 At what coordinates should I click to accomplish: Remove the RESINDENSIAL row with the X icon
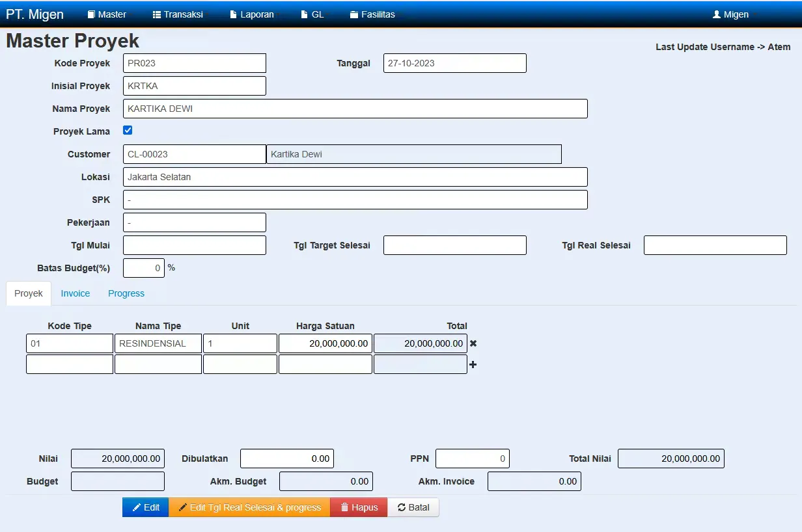(473, 343)
